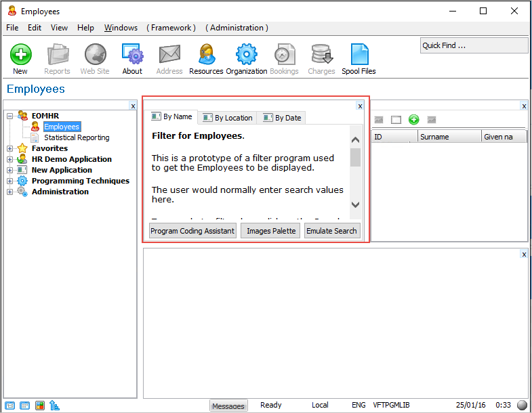Switch to the By Name filter tab

point(171,117)
